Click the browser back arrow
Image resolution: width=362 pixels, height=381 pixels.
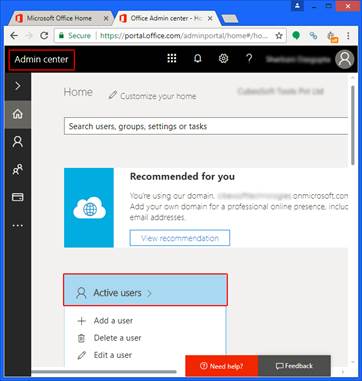[14, 35]
